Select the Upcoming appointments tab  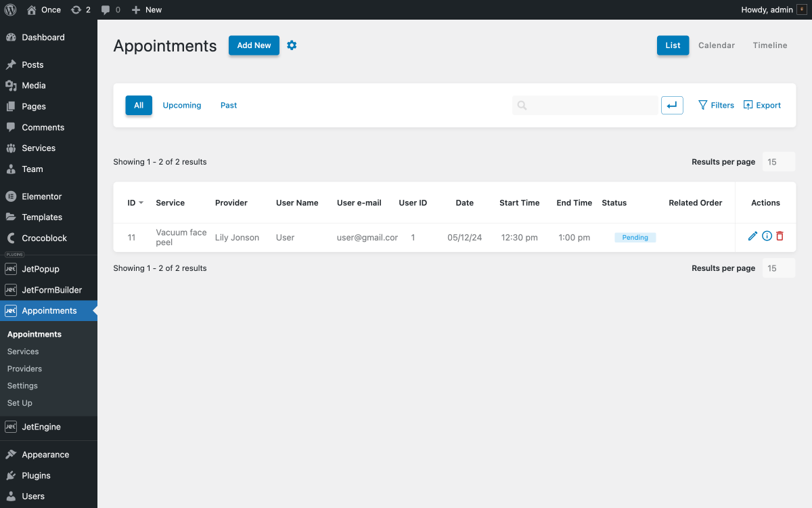point(181,105)
